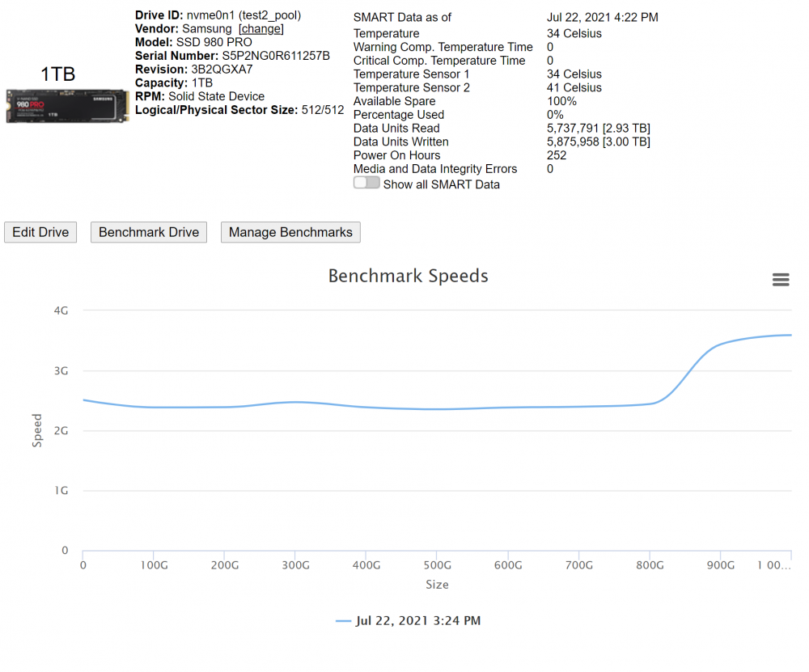Click the Power On Hours value 252
This screenshot has height=672, width=809.
click(x=557, y=155)
